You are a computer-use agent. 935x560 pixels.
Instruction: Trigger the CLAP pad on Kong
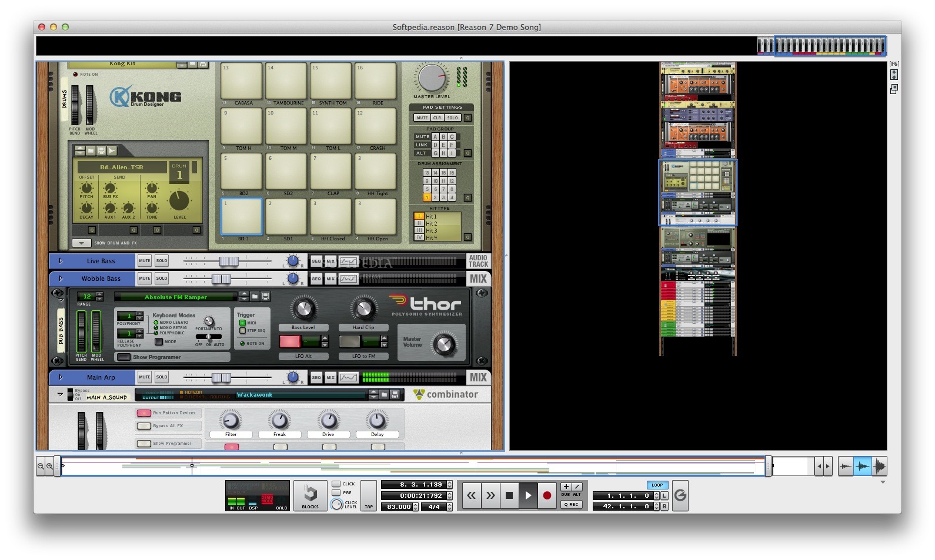pos(331,172)
